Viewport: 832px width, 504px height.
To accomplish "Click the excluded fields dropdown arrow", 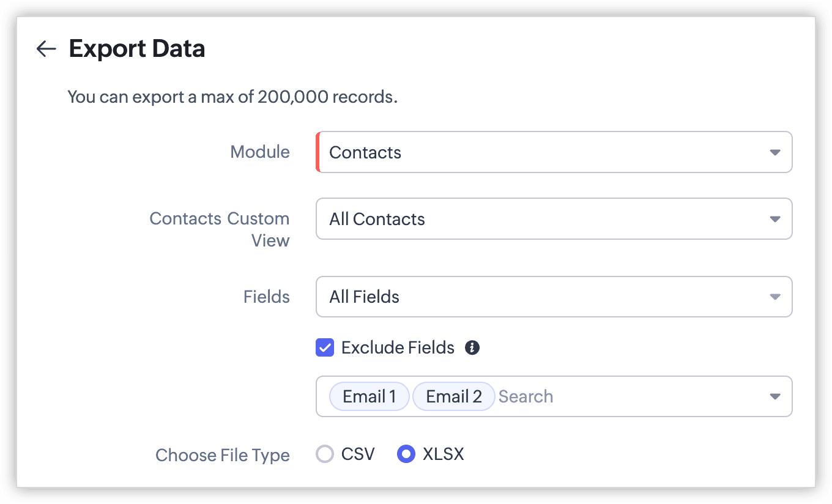I will [x=774, y=397].
